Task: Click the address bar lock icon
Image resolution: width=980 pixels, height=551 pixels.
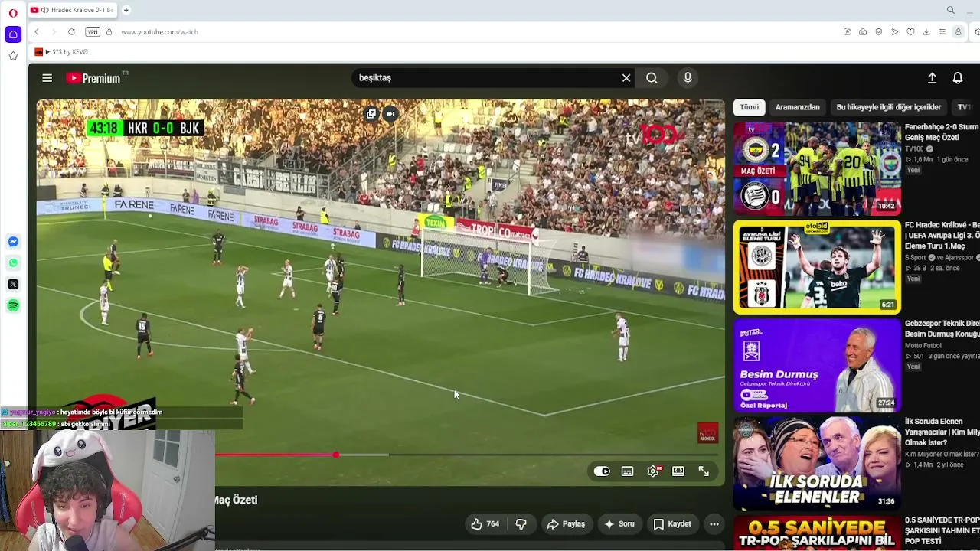Action: point(109,32)
